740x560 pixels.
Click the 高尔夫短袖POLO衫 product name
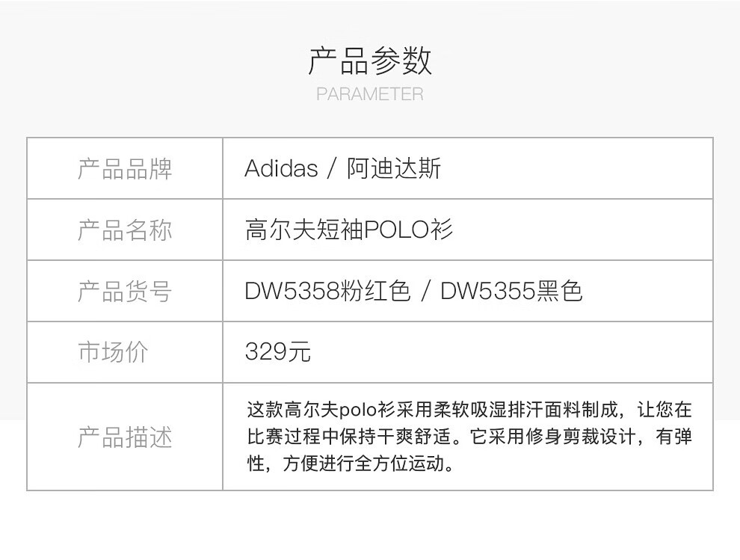(x=349, y=230)
